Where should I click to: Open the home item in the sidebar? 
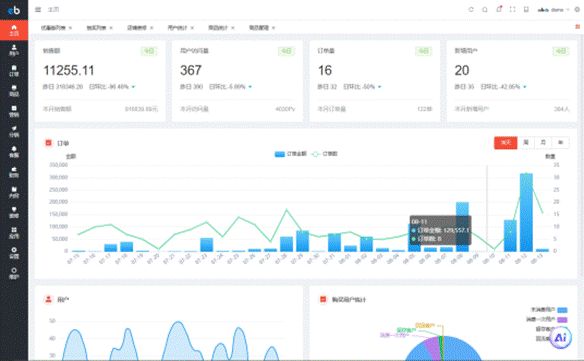14,30
